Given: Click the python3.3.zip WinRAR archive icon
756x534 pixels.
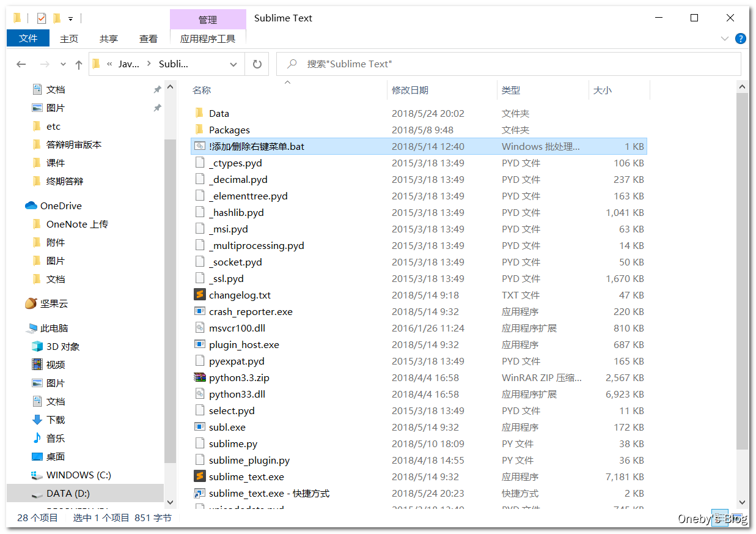Looking at the screenshot, I should tap(199, 377).
